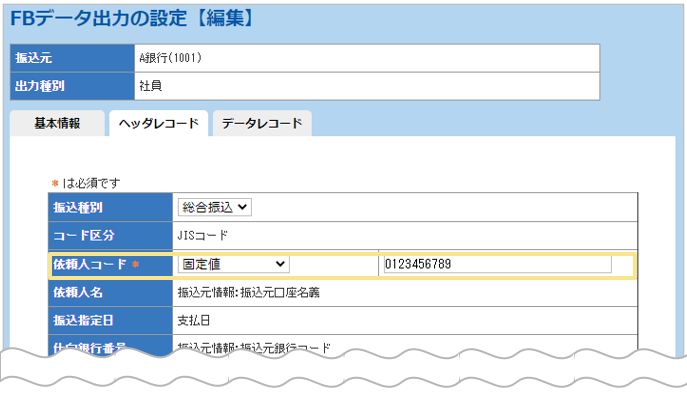
Task: Click the コード区分 row label
Action: (x=84, y=236)
